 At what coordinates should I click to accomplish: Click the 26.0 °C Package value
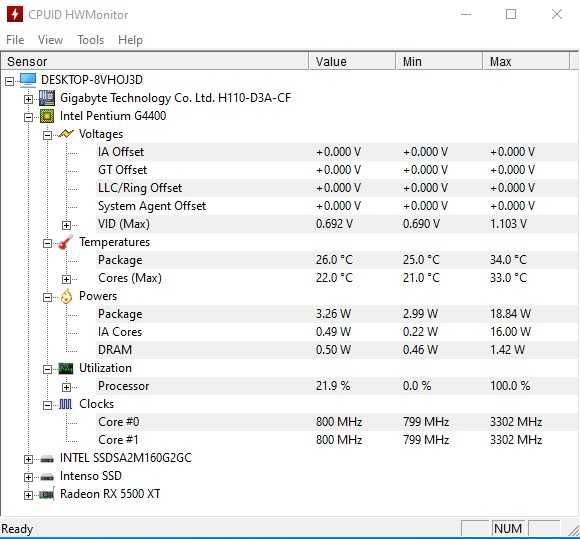pos(334,260)
